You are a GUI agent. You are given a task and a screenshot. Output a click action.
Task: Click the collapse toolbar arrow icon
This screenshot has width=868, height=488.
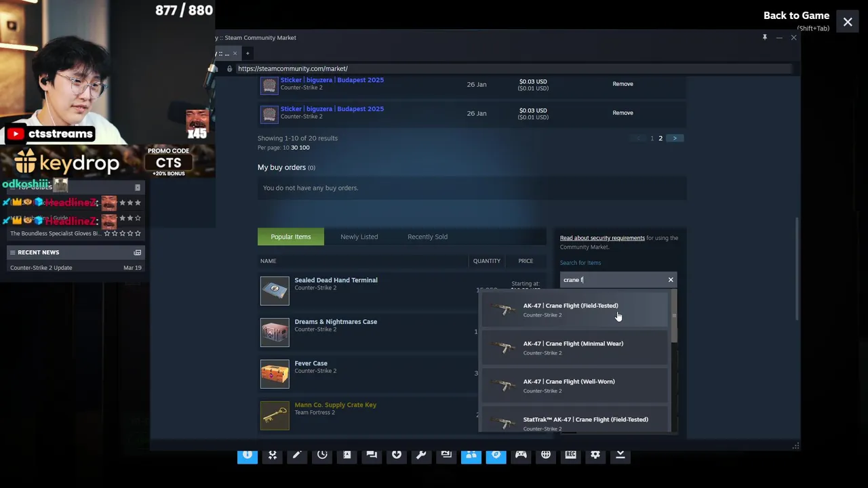coord(620,455)
